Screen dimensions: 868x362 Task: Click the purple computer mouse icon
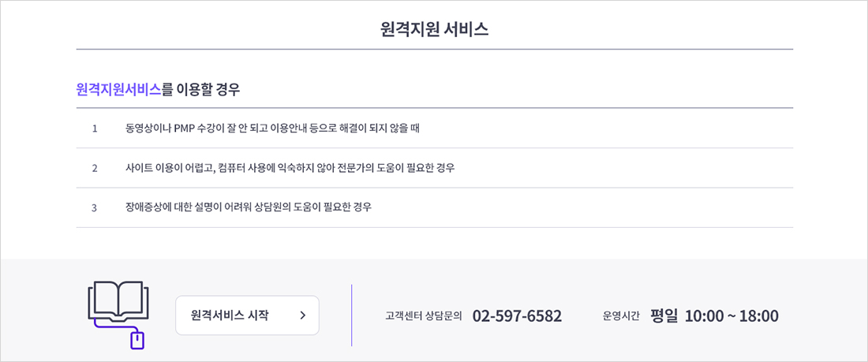click(x=137, y=340)
